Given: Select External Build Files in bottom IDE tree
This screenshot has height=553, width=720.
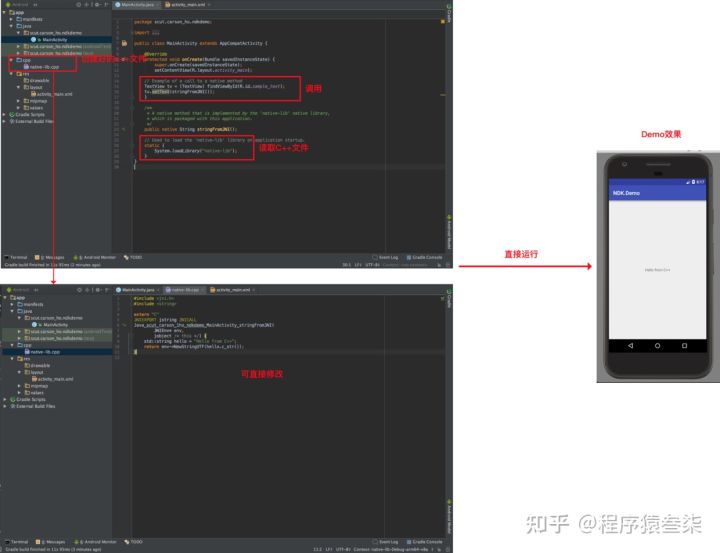Looking at the screenshot, I should point(33,406).
